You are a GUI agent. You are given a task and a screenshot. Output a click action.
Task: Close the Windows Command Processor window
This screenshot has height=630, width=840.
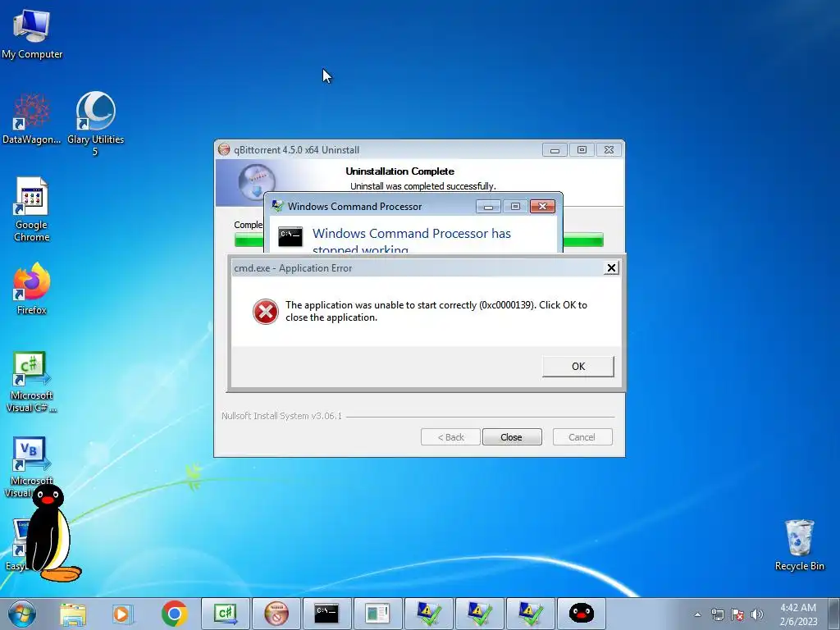(542, 206)
